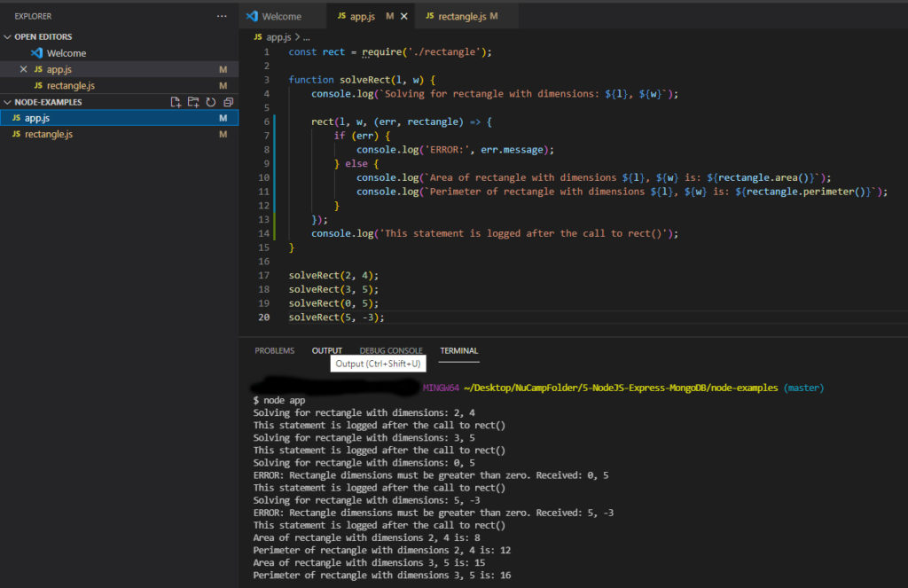The width and height of the screenshot is (908, 588).
Task: Click '$ node app' terminal command
Action: click(278, 400)
